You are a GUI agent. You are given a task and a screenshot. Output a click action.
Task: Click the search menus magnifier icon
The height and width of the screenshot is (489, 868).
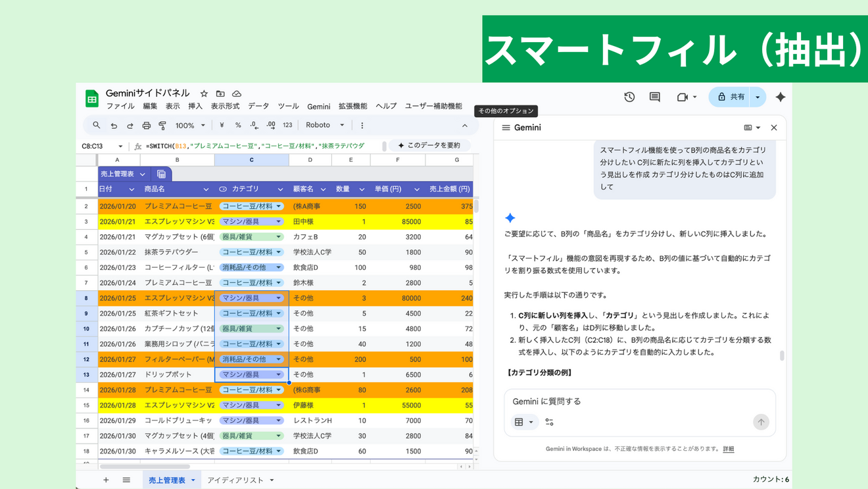pos(97,125)
